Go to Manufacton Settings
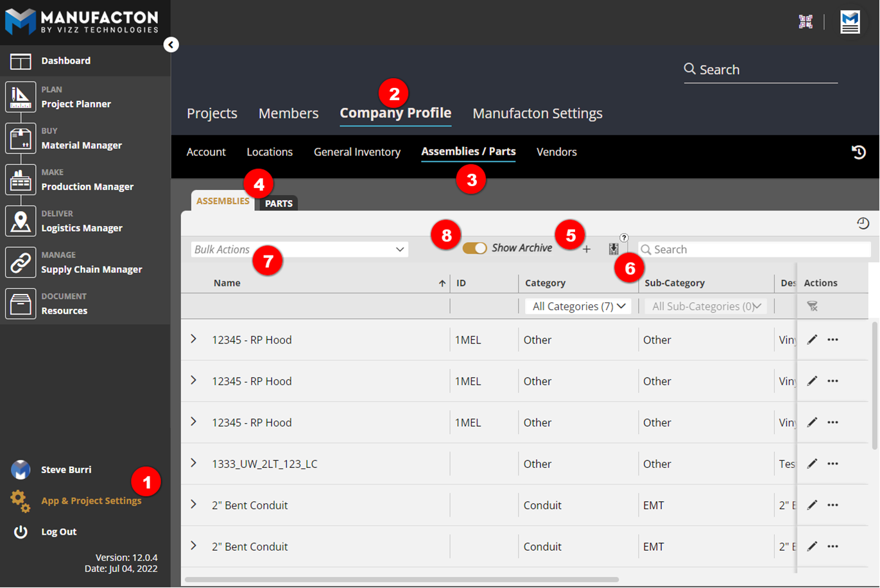880x588 pixels. point(537,114)
